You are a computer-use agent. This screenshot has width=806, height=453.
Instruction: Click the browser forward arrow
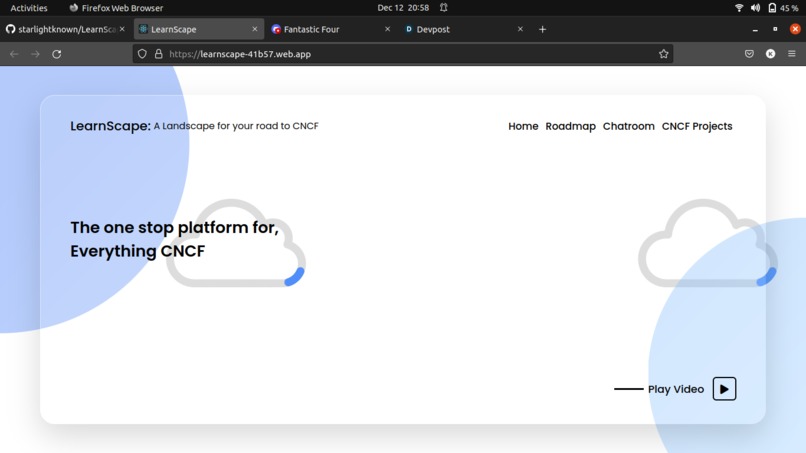(x=35, y=54)
